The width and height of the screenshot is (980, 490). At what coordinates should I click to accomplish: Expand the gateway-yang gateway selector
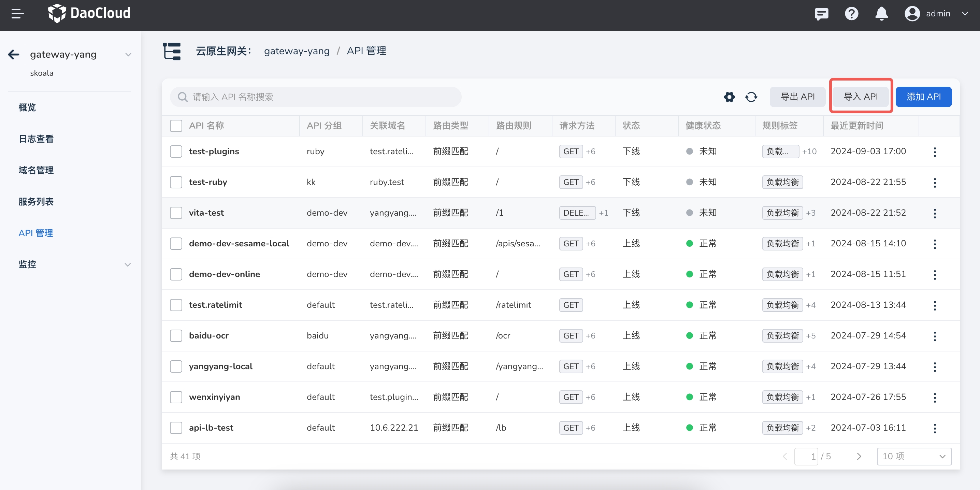128,55
